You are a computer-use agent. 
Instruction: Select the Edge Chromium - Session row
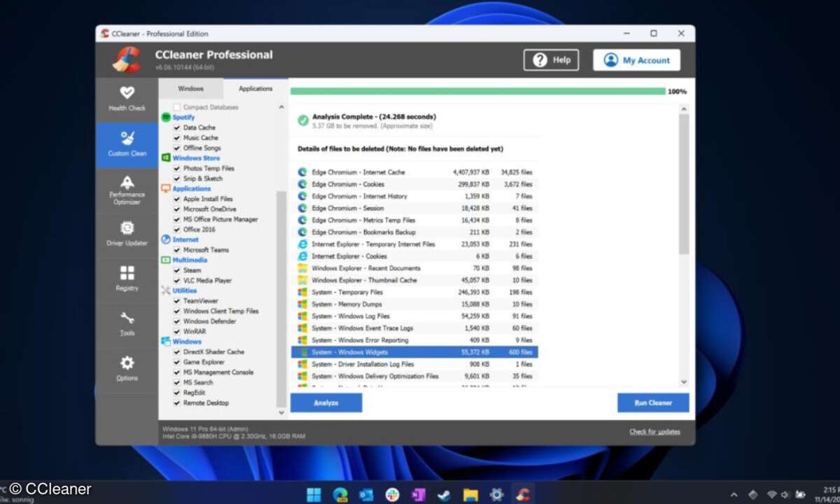tap(414, 208)
